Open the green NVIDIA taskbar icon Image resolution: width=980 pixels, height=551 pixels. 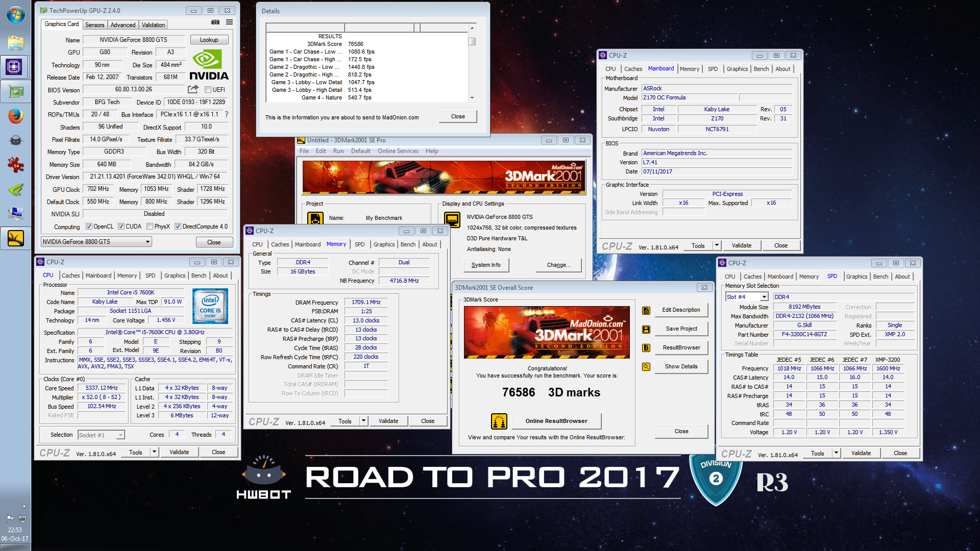pyautogui.click(x=15, y=189)
